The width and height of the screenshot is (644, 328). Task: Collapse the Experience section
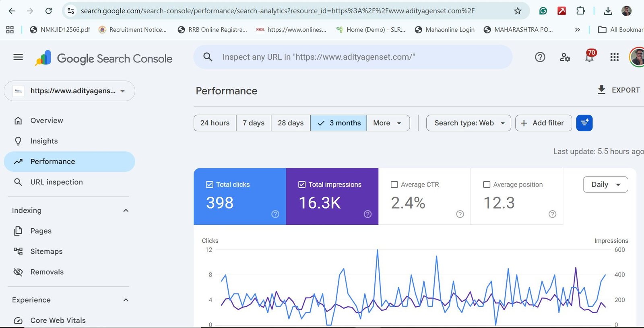[126, 300]
